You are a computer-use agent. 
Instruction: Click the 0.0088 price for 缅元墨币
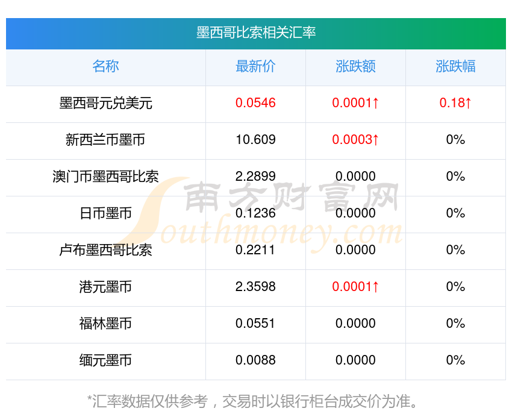pyautogui.click(x=255, y=360)
